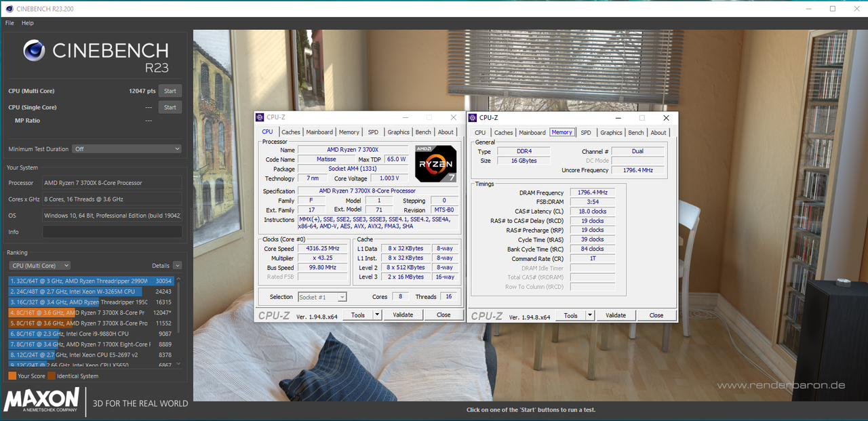Click the Identical System brown legend swatch
This screenshot has height=421, width=868.
tap(52, 376)
